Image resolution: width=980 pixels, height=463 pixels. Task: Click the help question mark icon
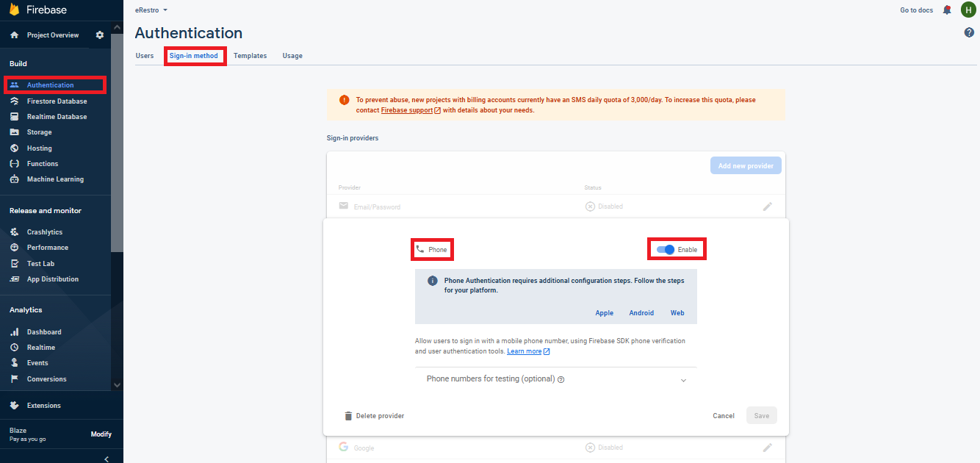pyautogui.click(x=969, y=33)
